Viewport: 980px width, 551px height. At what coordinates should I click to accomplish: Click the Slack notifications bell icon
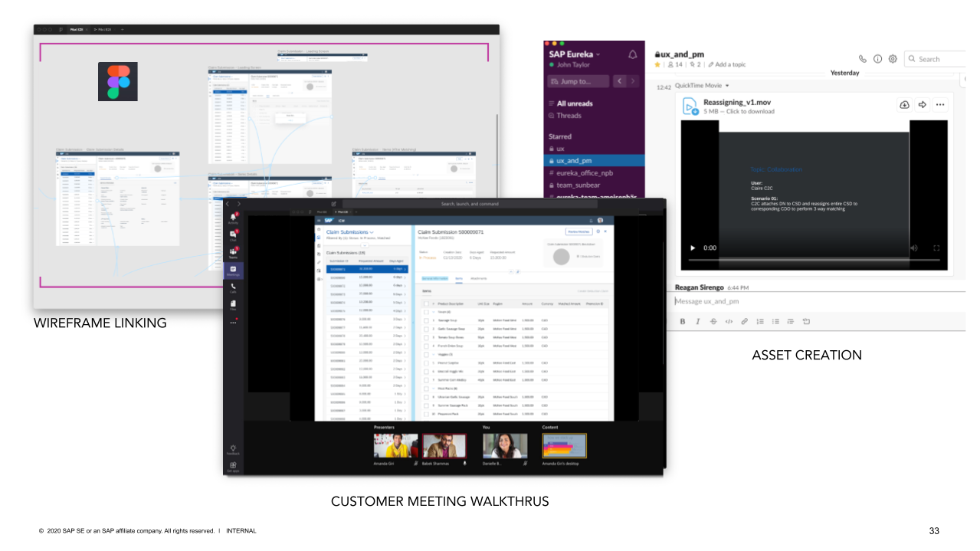(632, 54)
